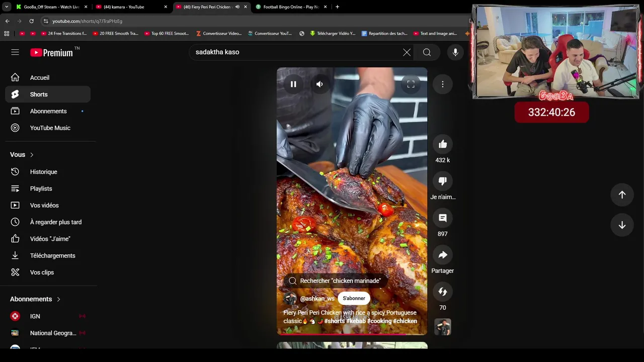
Task: Open À regarder plus tard
Action: pos(48,222)
